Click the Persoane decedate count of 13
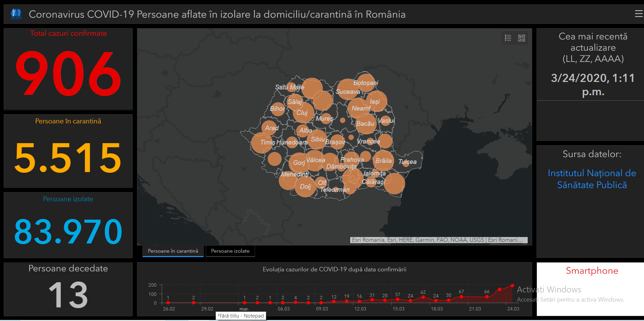This screenshot has width=644, height=321. 68,295
